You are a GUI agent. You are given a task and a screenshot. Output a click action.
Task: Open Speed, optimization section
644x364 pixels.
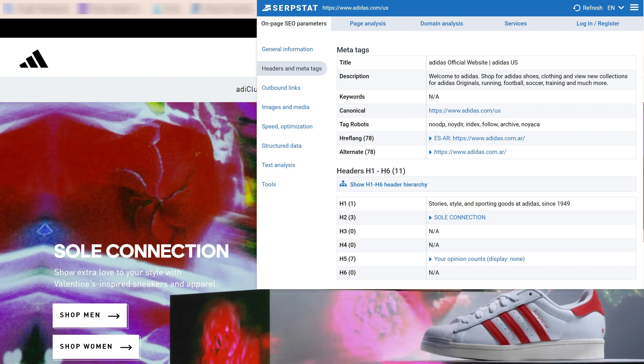point(287,126)
